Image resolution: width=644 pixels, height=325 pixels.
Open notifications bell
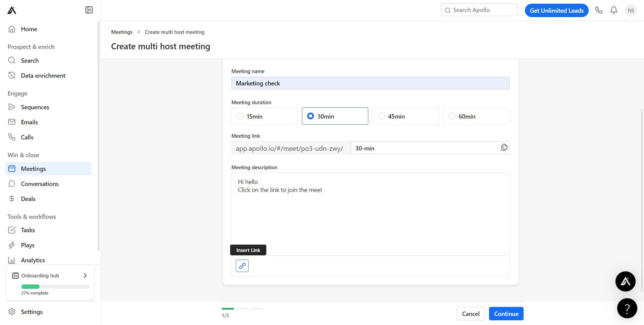tap(613, 10)
